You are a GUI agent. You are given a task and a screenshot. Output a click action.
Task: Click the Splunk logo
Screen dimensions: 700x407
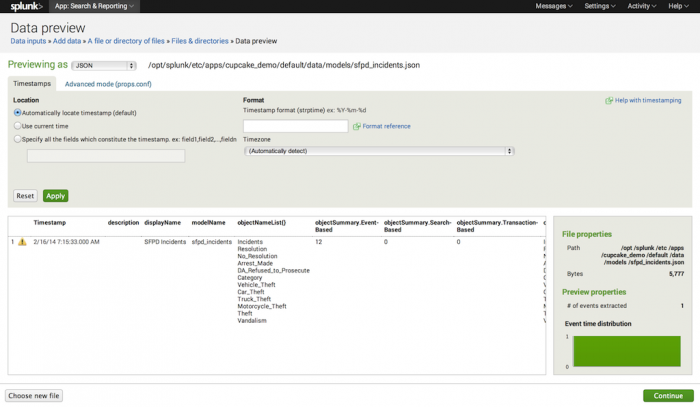tap(26, 6)
